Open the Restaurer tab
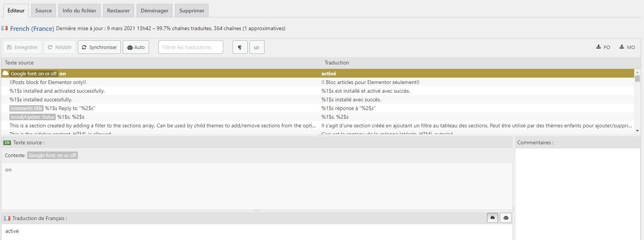Image resolution: width=644 pixels, height=240 pixels. pyautogui.click(x=118, y=11)
